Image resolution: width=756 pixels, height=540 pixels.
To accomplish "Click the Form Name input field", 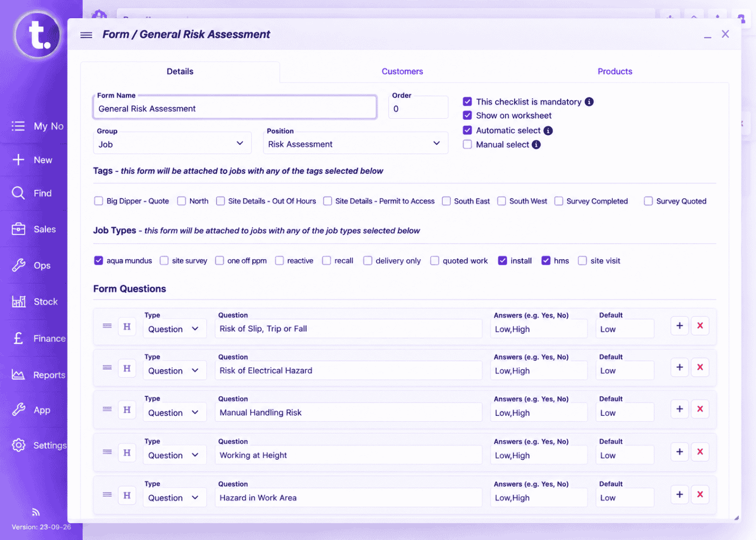I will coord(235,108).
